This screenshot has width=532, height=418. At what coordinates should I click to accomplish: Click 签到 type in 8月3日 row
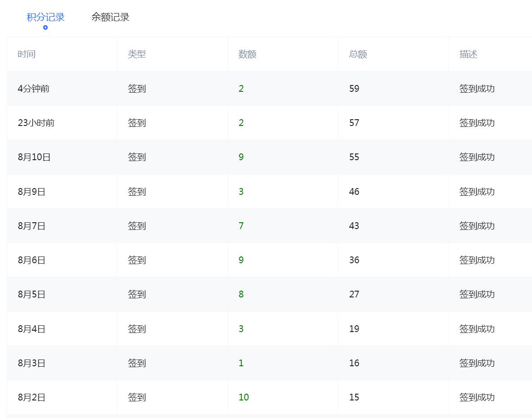(x=137, y=363)
